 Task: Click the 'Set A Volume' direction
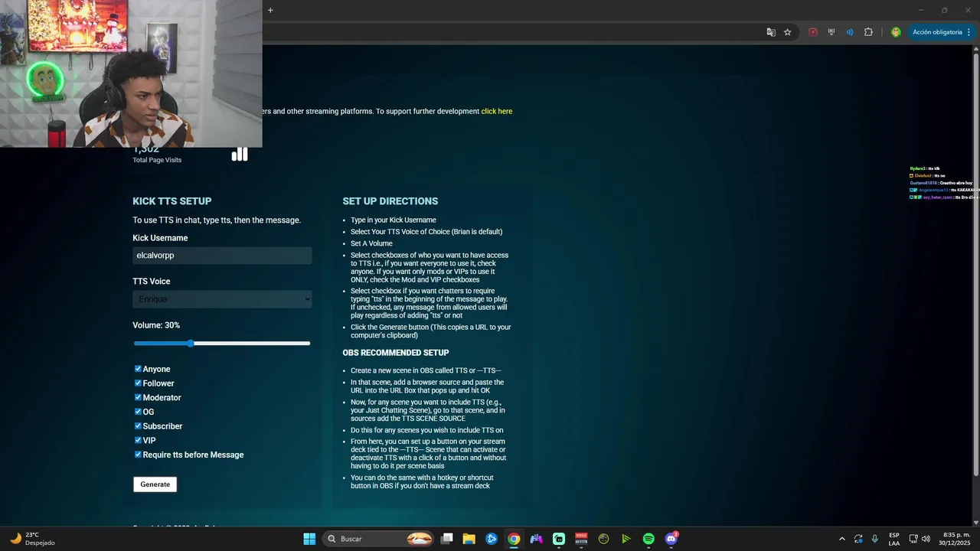click(371, 243)
